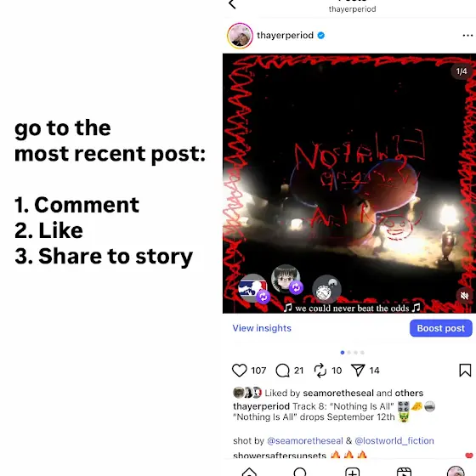Screen dimensions: 476x476
Task: Open comments via the speech bubble icon
Action: pos(282,371)
